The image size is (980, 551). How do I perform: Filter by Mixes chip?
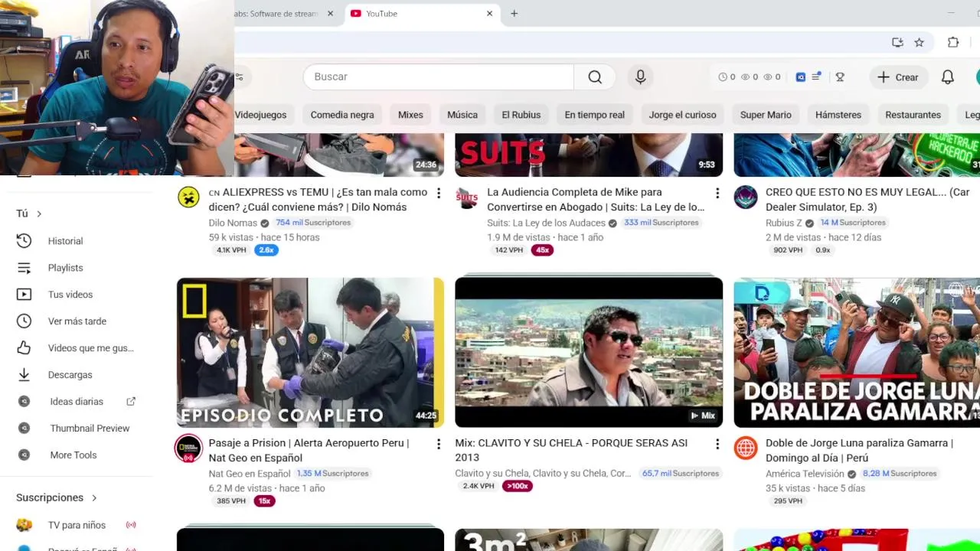coord(410,115)
